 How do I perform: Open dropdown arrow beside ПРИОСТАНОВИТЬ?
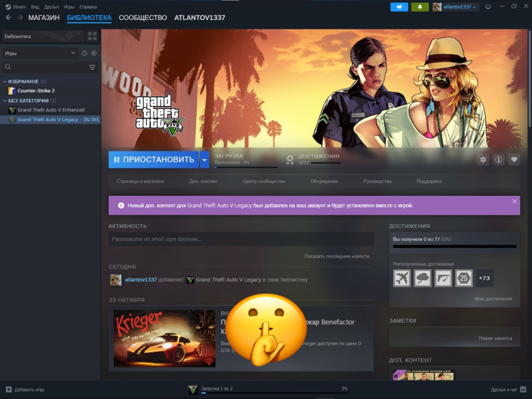click(x=204, y=160)
